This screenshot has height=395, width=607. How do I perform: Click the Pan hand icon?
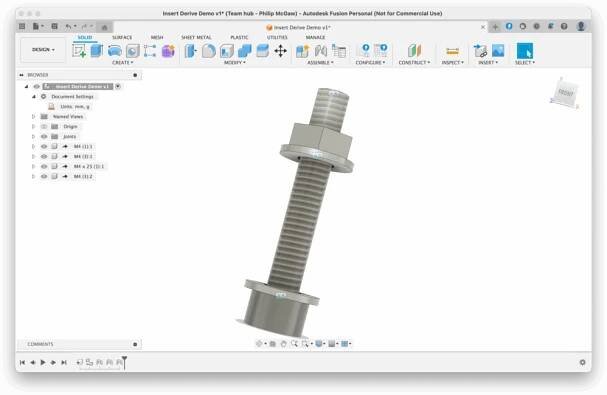[x=283, y=343]
